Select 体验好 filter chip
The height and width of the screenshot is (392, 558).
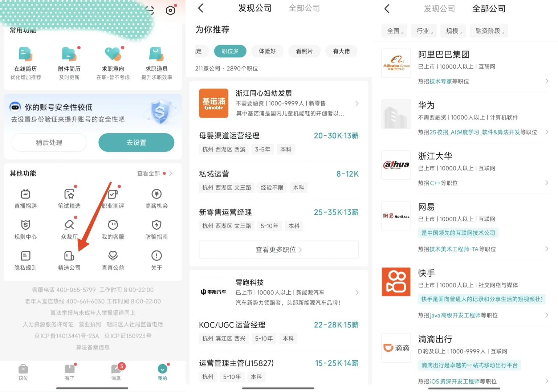(x=267, y=51)
